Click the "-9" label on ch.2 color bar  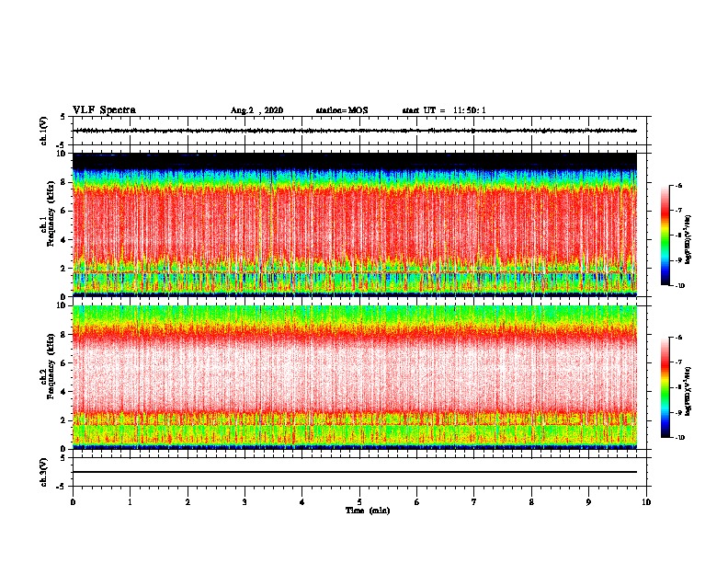click(x=678, y=412)
